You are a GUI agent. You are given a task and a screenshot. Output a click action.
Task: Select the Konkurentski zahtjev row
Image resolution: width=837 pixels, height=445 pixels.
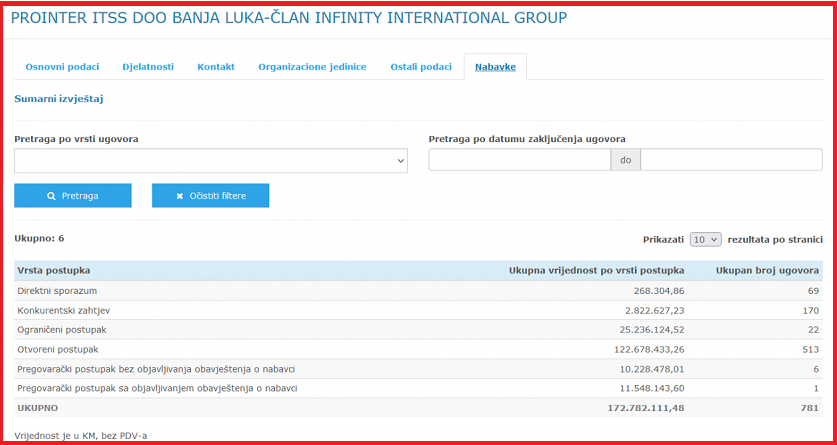(x=418, y=311)
